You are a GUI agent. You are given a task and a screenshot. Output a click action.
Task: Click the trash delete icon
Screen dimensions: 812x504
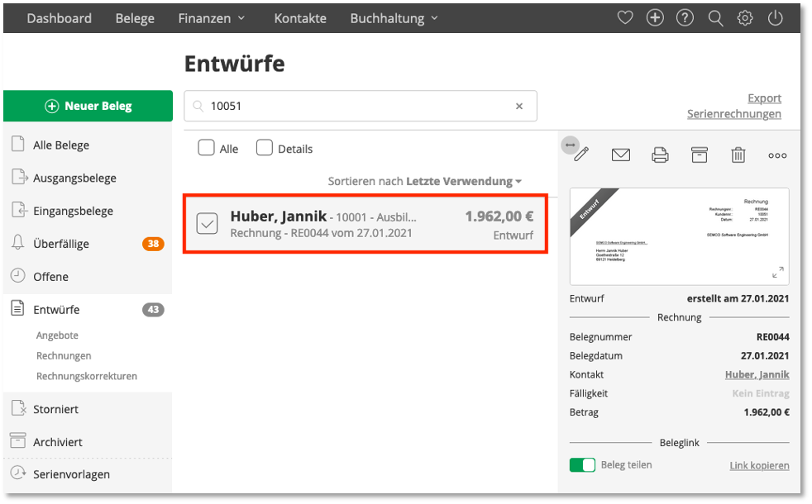click(x=738, y=155)
